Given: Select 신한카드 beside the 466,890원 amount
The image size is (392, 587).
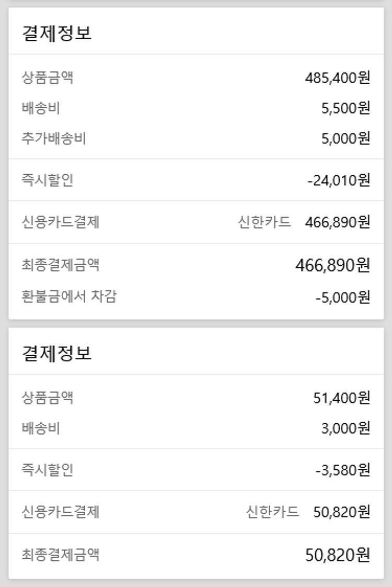Looking at the screenshot, I should tap(264, 222).
